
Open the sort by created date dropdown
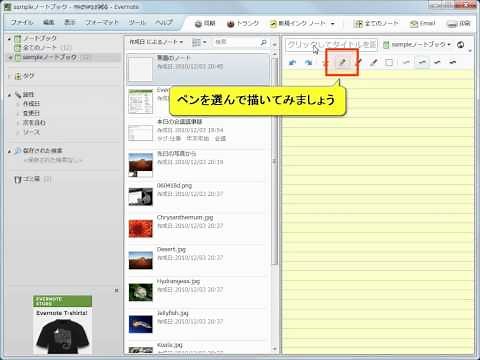pos(156,42)
